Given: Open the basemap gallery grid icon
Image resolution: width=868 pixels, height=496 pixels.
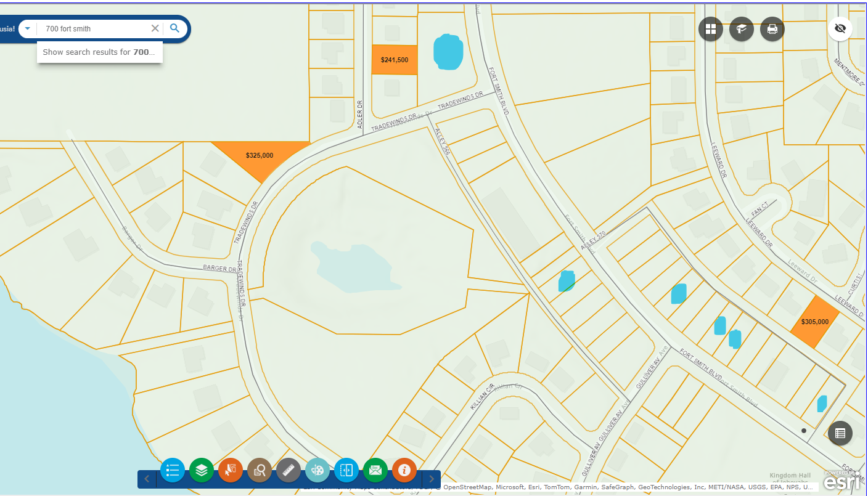Looking at the screenshot, I should pos(711,29).
